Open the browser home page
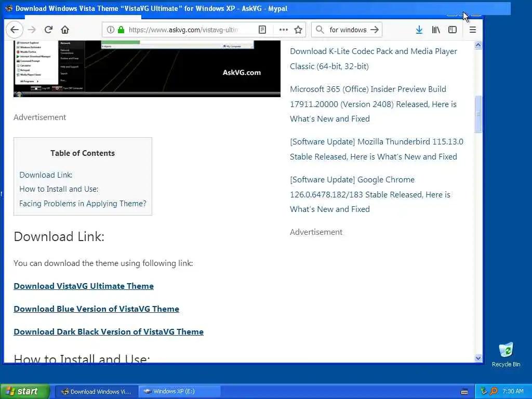 [x=65, y=30]
